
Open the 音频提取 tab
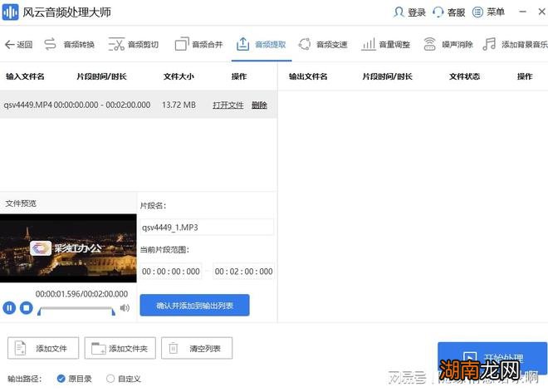point(261,44)
